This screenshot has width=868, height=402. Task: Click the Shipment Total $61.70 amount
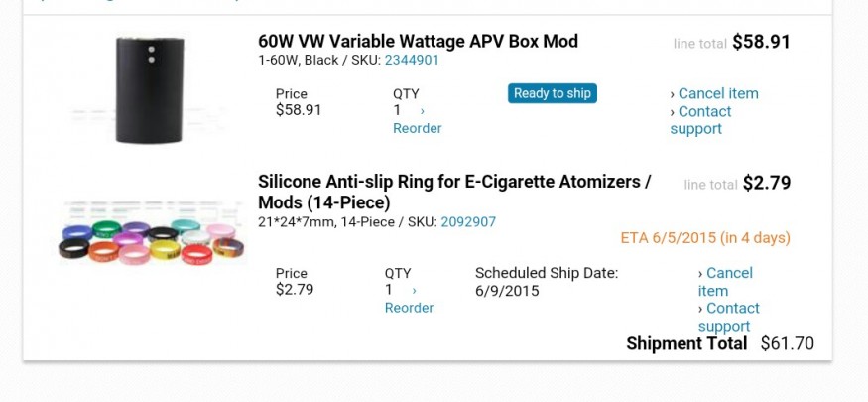point(787,343)
